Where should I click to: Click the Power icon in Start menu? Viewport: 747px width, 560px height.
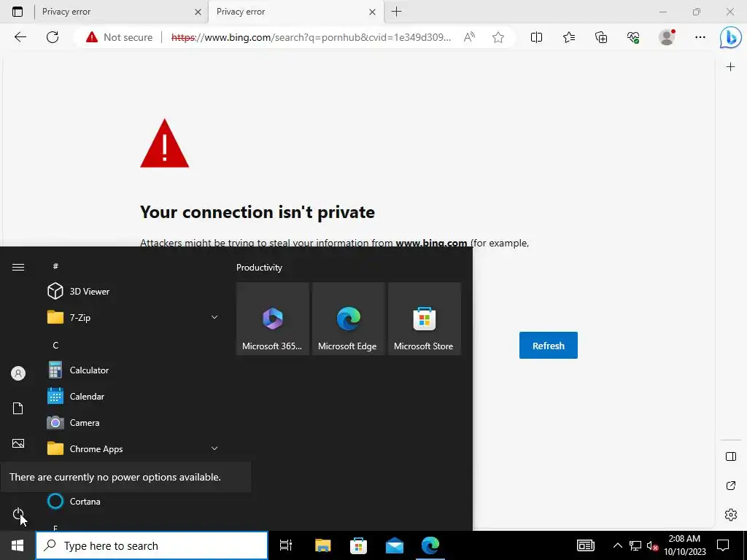pyautogui.click(x=18, y=514)
